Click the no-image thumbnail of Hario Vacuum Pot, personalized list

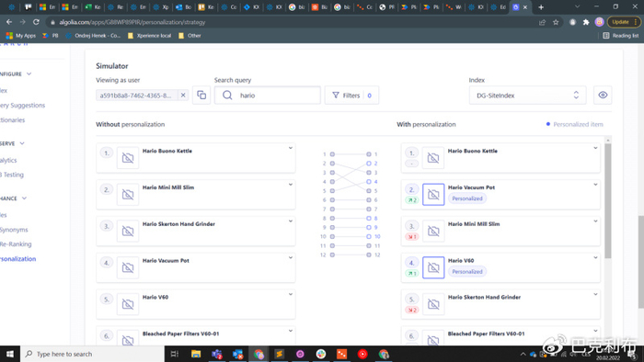pos(433,195)
